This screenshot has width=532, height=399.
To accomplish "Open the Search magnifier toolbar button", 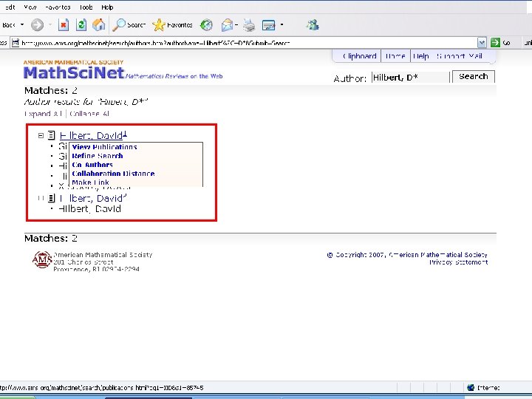I will pos(129,25).
